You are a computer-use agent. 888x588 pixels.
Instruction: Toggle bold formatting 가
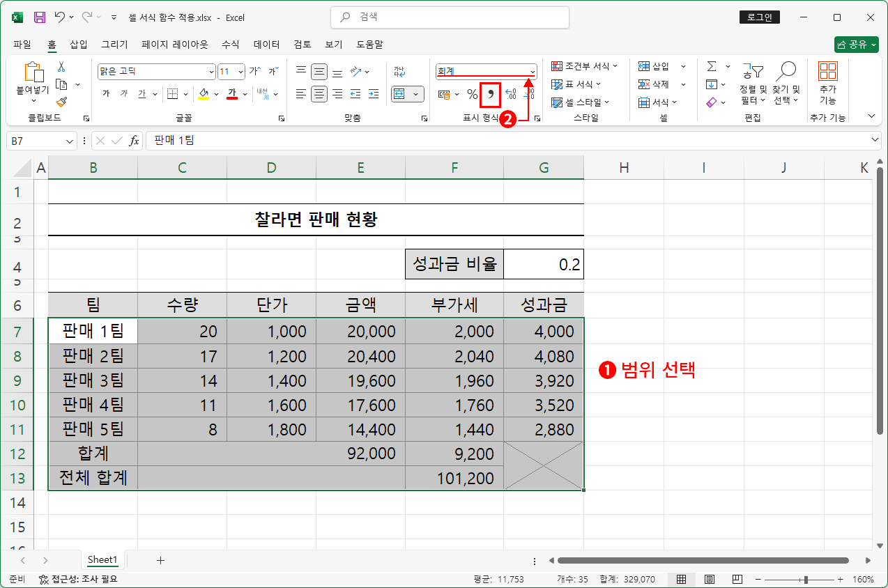[x=106, y=93]
